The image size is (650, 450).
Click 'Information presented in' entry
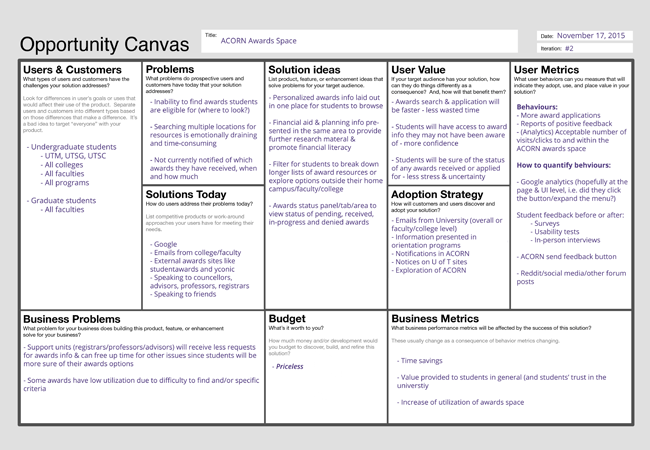[434, 237]
